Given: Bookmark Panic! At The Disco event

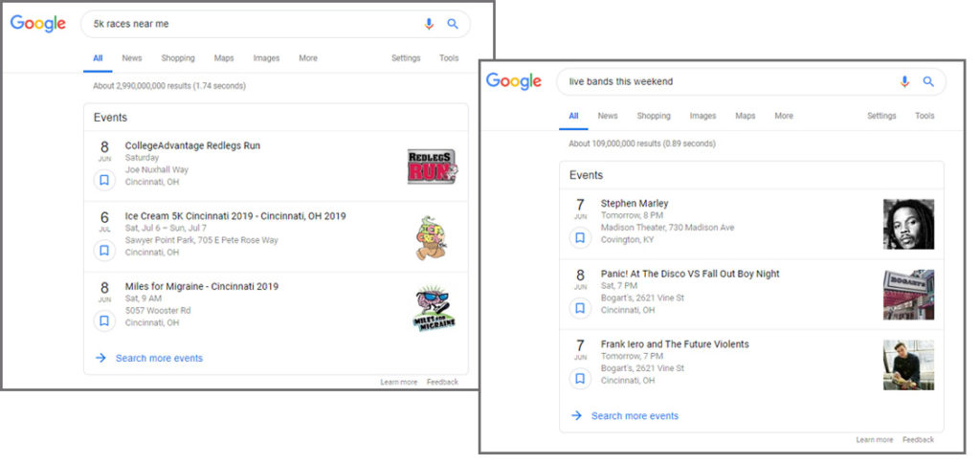Looking at the screenshot, I should tap(580, 308).
